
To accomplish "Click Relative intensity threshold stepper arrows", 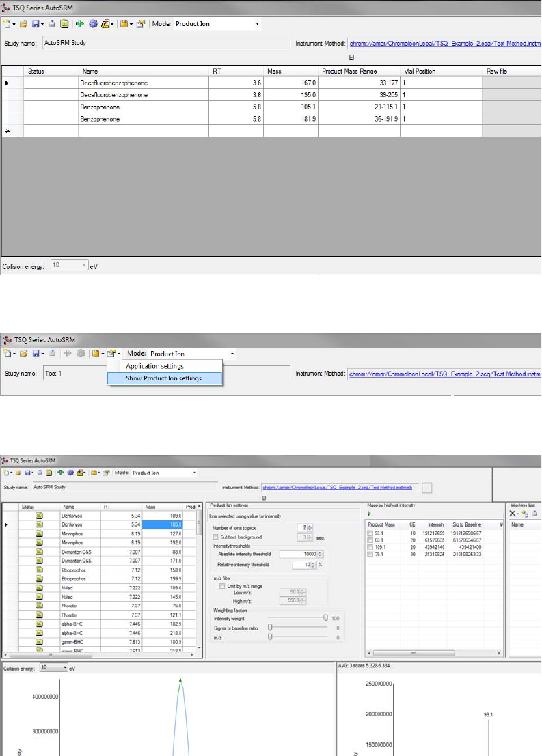I will point(313,565).
